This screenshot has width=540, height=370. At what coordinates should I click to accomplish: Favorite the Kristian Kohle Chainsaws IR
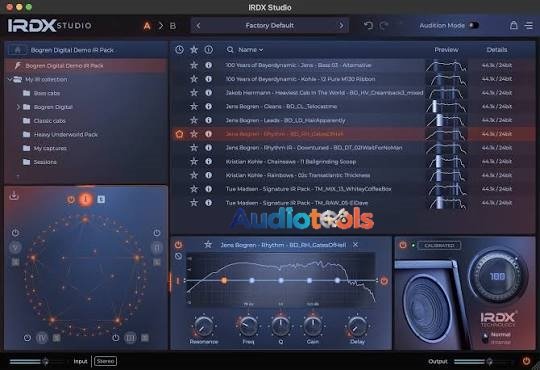(194, 161)
